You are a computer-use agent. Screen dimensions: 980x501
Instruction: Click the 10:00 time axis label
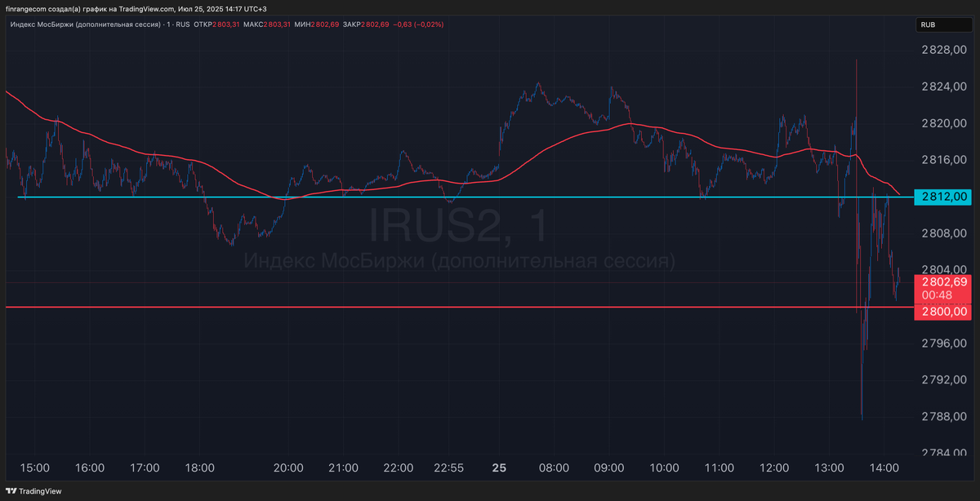tap(664, 468)
